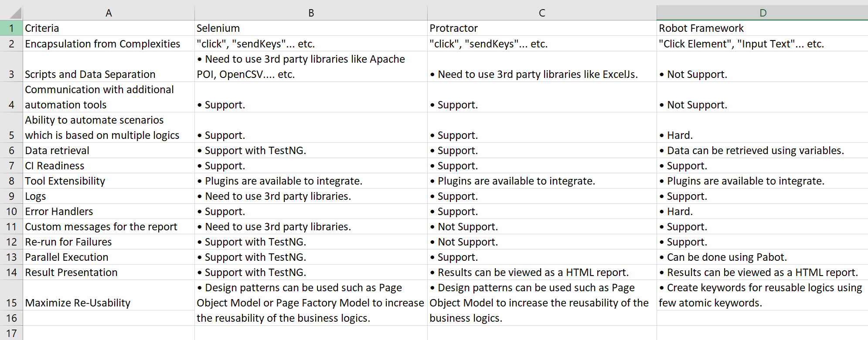Click the select-all corner triangle

[16, 13]
